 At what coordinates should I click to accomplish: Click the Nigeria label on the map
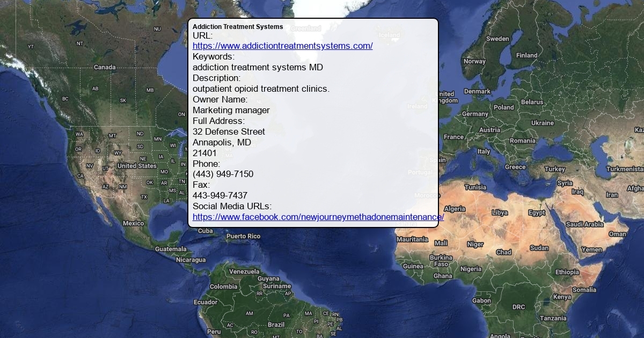(471, 269)
